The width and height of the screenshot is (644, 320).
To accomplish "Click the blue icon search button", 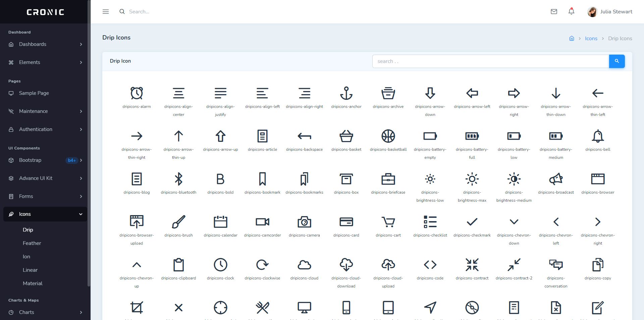I will pos(617,61).
